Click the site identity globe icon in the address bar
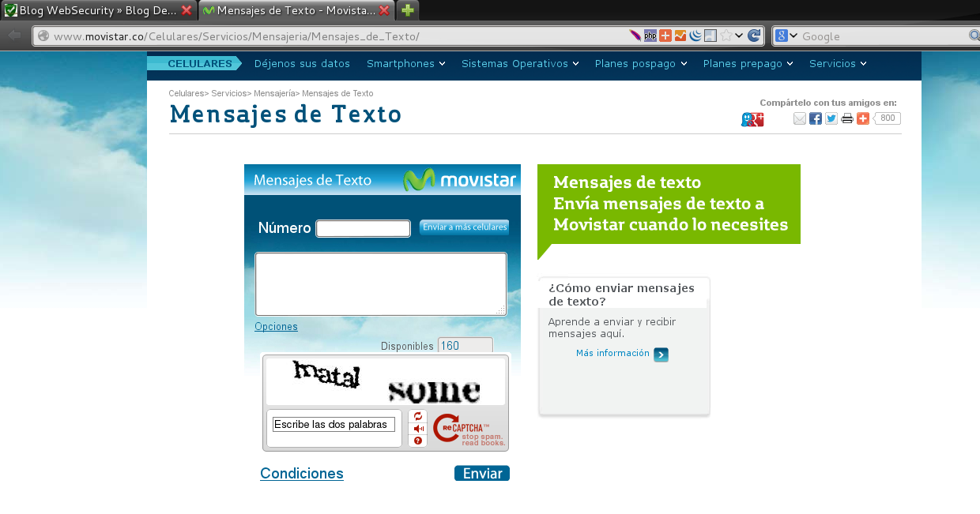The image size is (980, 514). pyautogui.click(x=43, y=36)
